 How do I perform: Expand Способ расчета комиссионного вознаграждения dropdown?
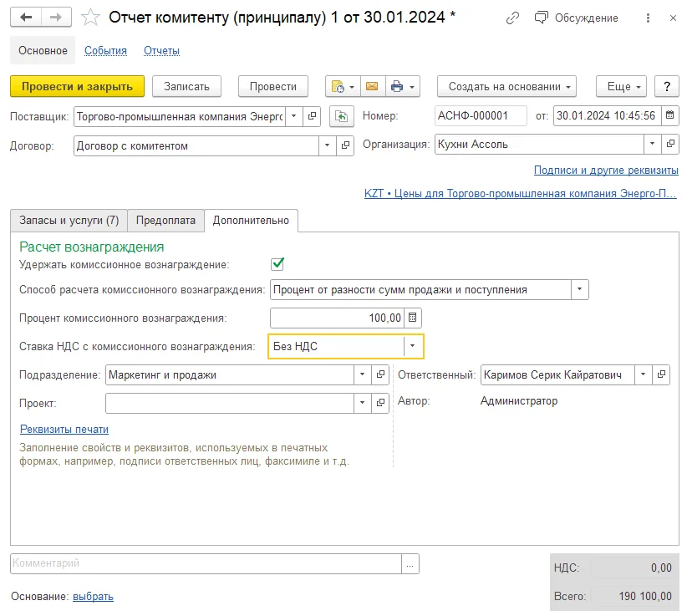[580, 289]
